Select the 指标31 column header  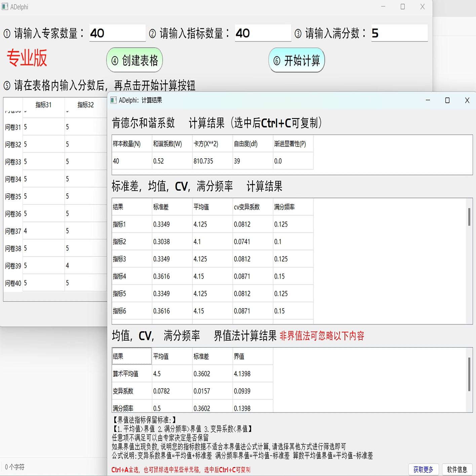tap(44, 105)
